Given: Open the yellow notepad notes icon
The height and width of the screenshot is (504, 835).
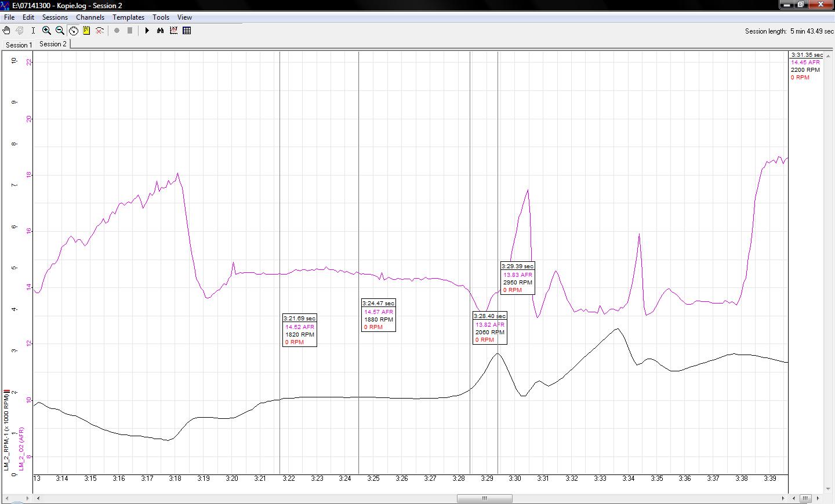Looking at the screenshot, I should point(86,31).
